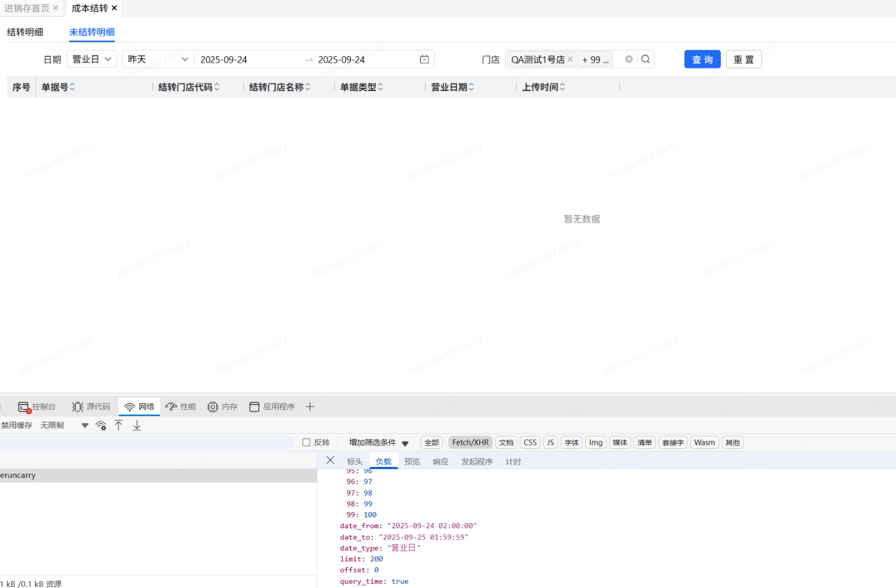Sort by 上传时间 column
Screen dimensions: 896x588
(562, 87)
